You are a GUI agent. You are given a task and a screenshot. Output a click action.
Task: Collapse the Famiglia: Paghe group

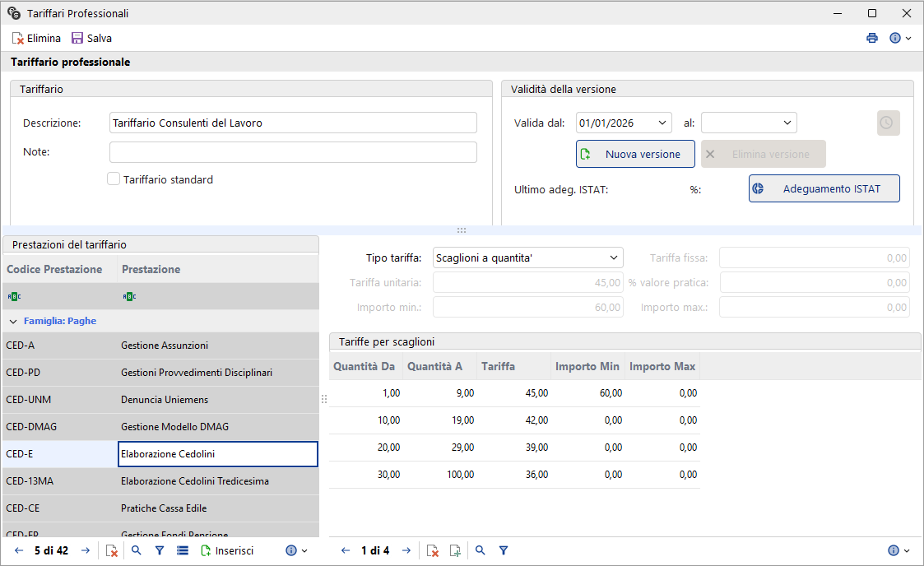point(13,322)
